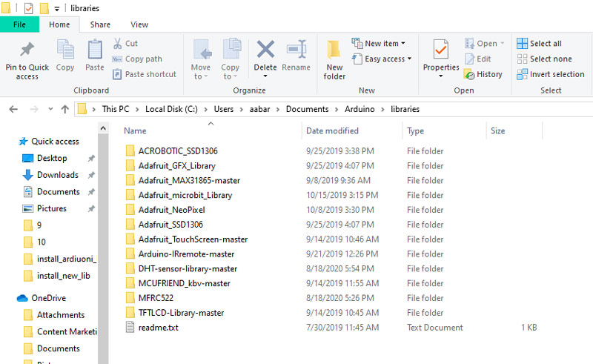The width and height of the screenshot is (593, 364).
Task: Switch to the View ribbon tab
Action: (139, 24)
